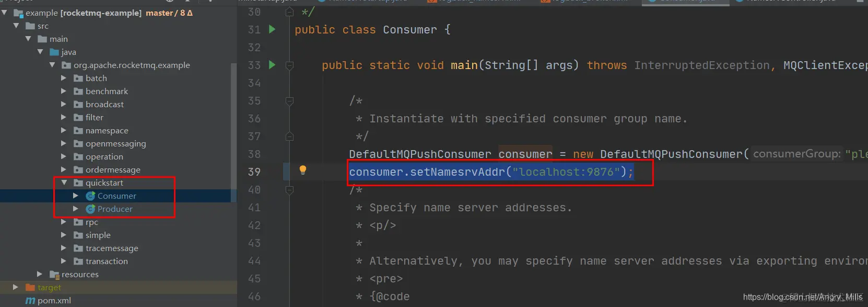Click line number 39 in gutter

tap(254, 172)
